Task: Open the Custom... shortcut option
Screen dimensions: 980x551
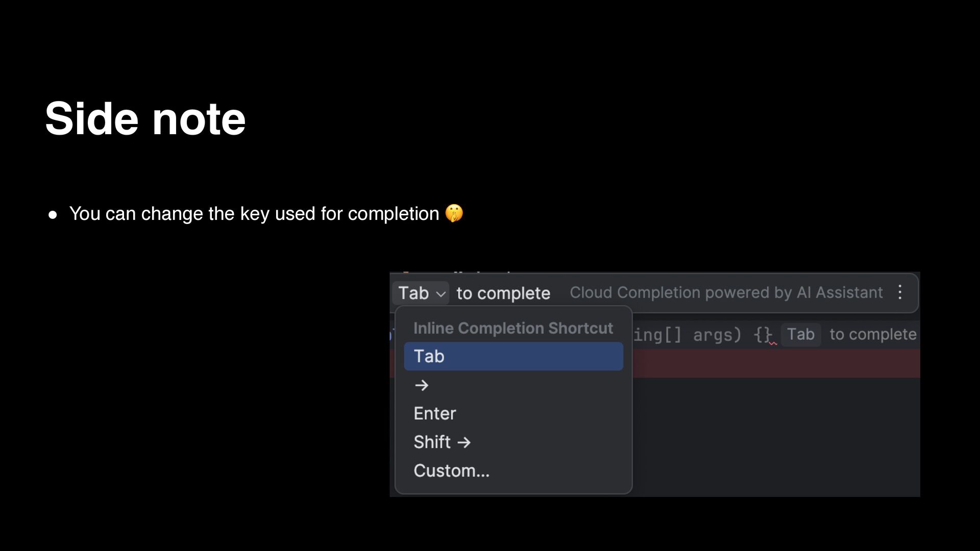Action: click(451, 470)
